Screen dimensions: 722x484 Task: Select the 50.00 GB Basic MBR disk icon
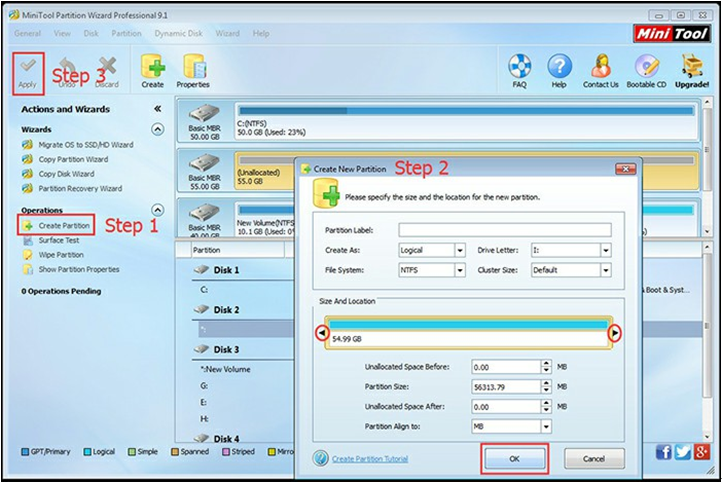[x=204, y=113]
